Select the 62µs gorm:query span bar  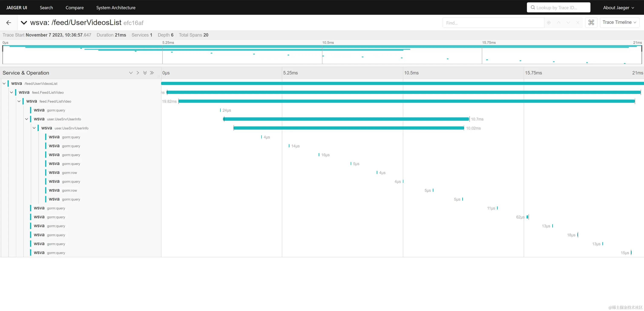click(x=527, y=217)
